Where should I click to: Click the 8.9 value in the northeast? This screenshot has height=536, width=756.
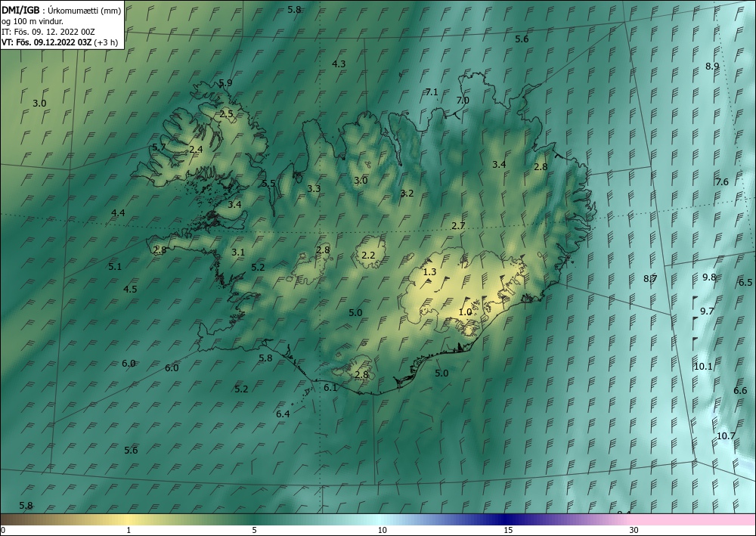pos(712,66)
